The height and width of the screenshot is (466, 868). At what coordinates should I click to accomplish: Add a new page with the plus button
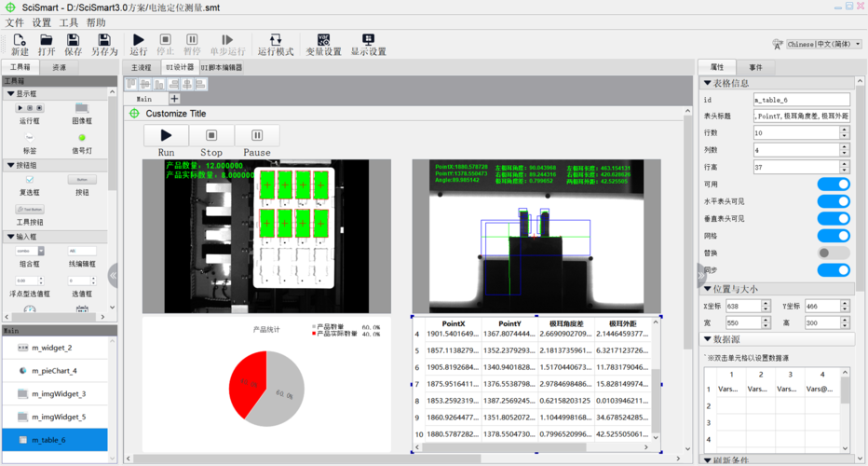174,99
